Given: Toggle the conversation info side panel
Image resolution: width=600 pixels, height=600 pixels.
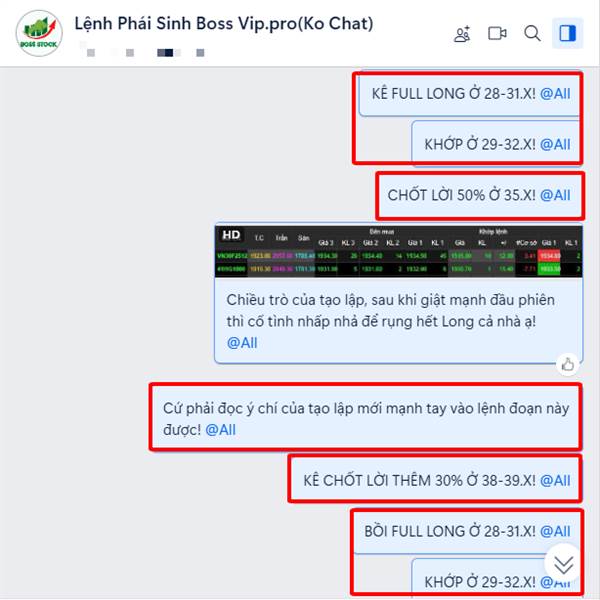Looking at the screenshot, I should pos(567,33).
